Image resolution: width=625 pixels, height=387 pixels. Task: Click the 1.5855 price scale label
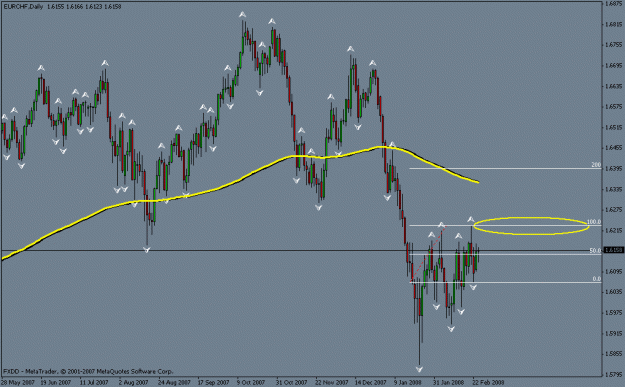(613, 354)
